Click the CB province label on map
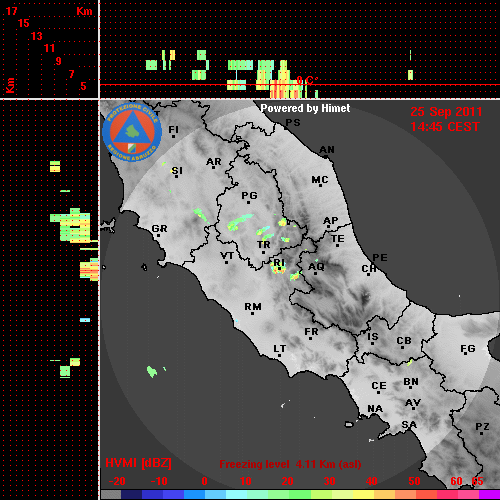The image size is (500, 500). 404,341
